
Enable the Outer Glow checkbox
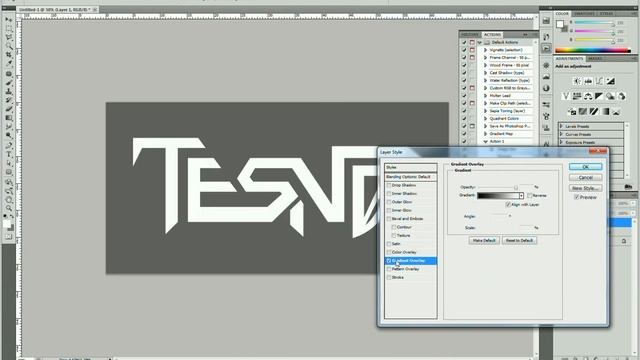pos(389,202)
